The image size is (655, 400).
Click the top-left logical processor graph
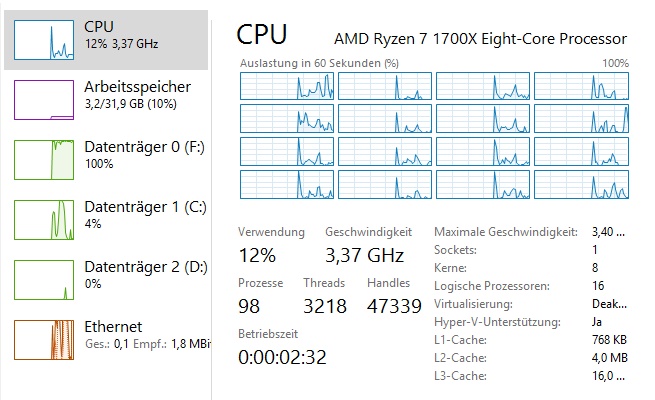click(x=287, y=86)
